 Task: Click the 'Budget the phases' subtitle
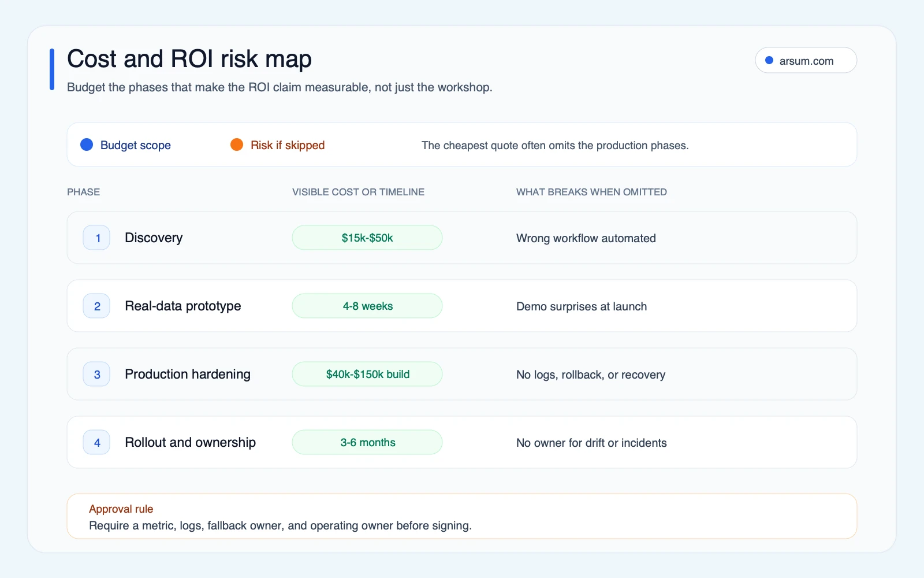pos(280,87)
